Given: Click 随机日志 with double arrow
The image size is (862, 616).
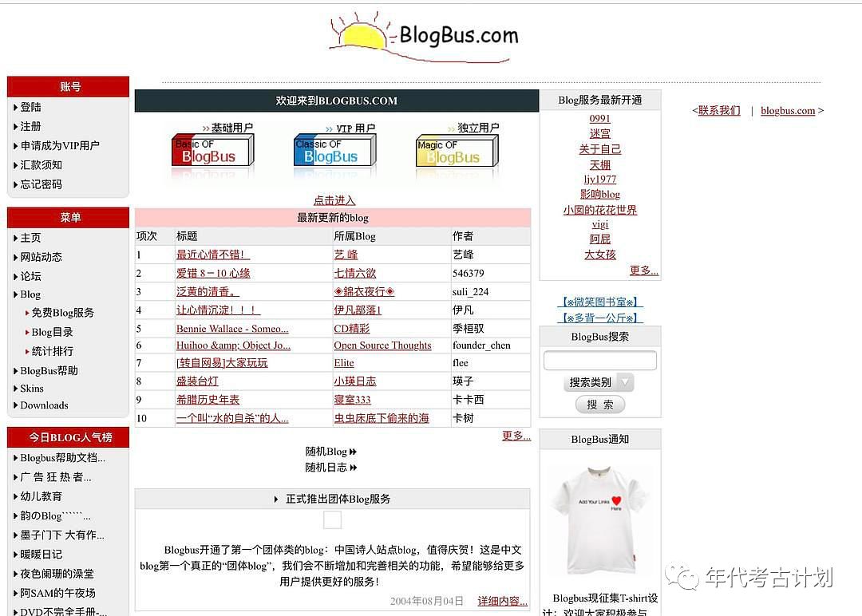Looking at the screenshot, I should 330,467.
